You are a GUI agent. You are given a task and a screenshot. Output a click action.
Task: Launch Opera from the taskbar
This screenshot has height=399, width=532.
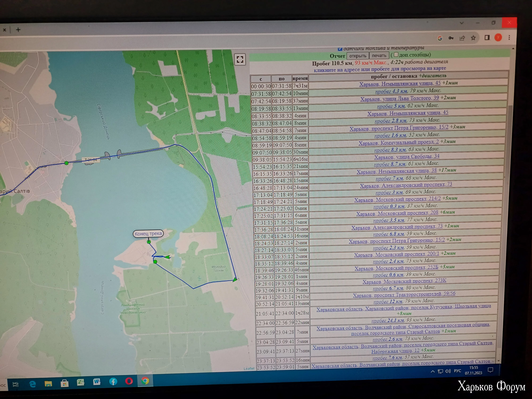click(x=129, y=381)
